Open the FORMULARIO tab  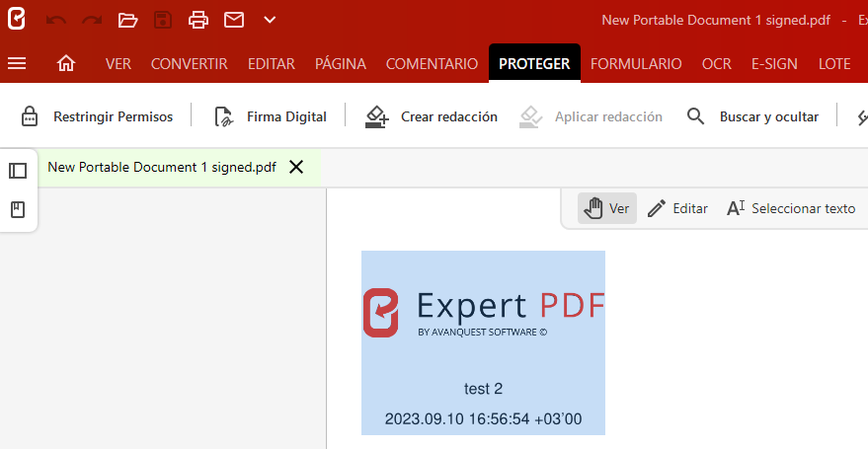636,64
